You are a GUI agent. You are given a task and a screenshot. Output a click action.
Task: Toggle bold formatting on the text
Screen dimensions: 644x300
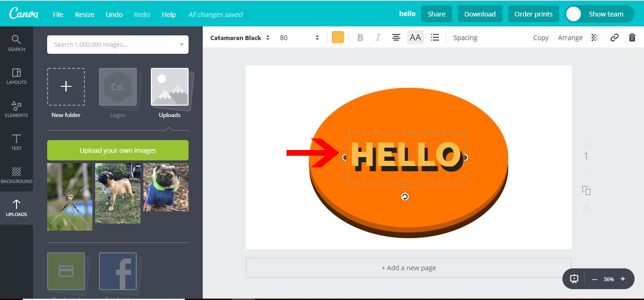coord(360,37)
